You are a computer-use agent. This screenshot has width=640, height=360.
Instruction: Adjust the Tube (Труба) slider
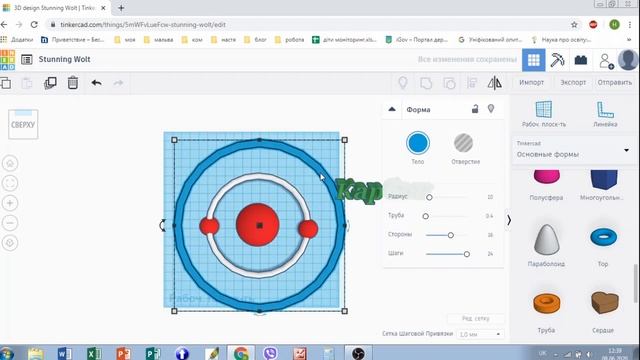pos(426,216)
